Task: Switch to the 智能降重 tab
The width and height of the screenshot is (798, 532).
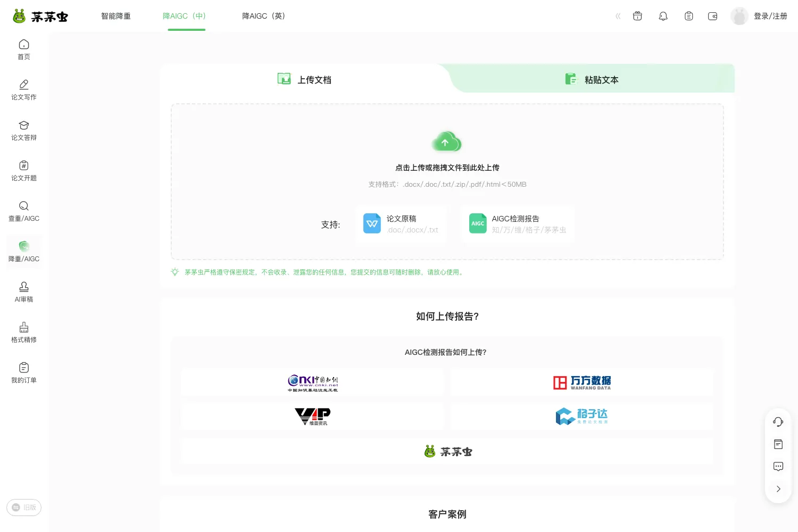Action: pos(116,16)
